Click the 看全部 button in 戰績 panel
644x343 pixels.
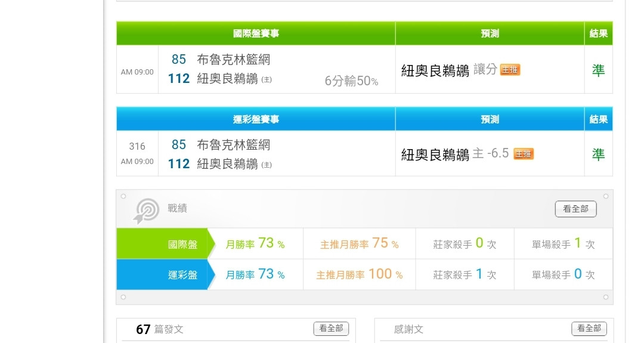pos(575,209)
